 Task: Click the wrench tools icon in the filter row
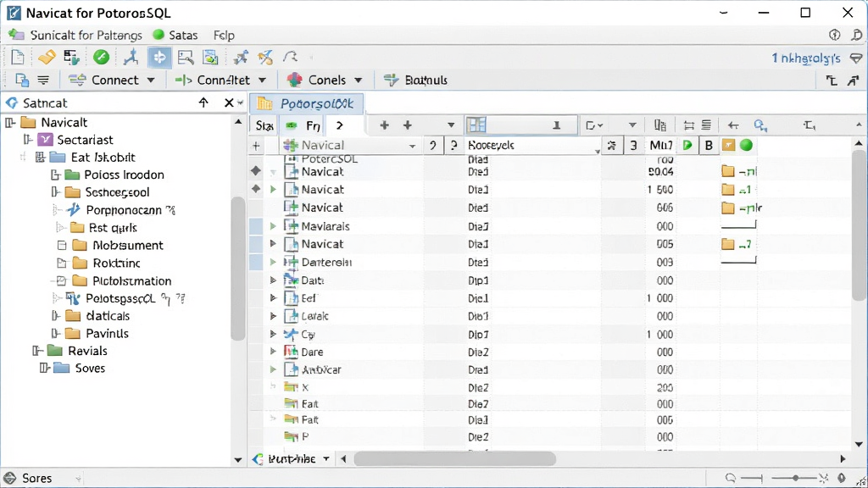[x=612, y=146]
